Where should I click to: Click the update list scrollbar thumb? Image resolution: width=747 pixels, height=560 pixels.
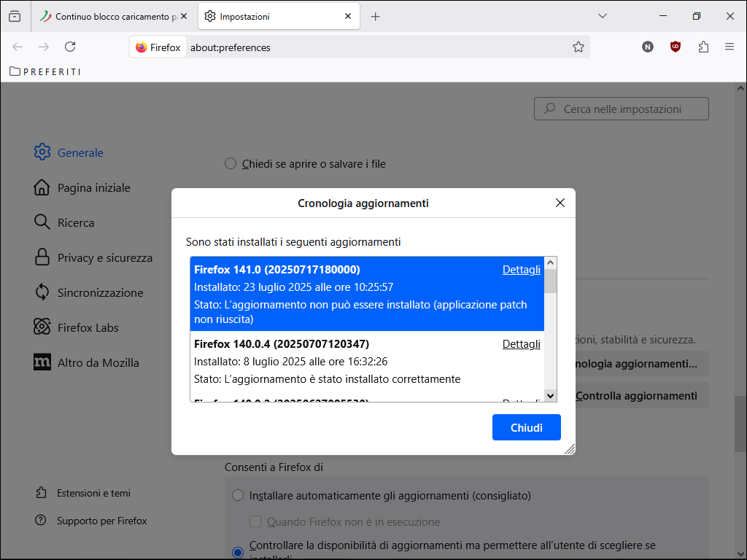[x=550, y=281]
